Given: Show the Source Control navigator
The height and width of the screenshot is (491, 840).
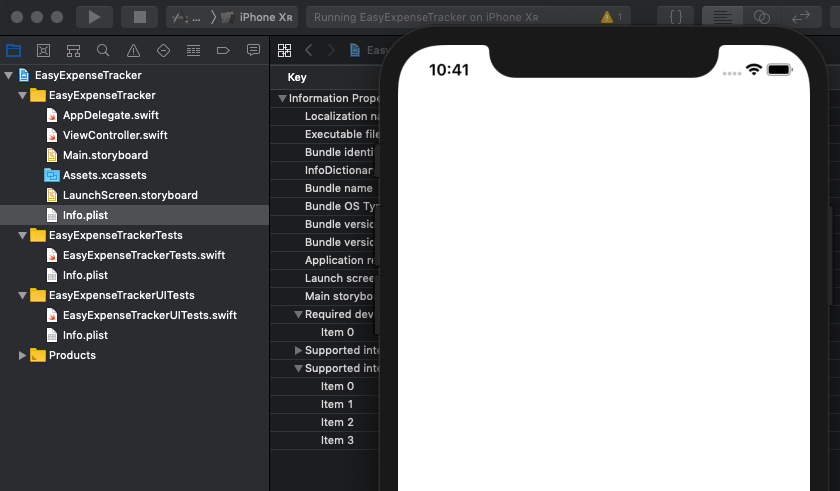Looking at the screenshot, I should click(43, 50).
